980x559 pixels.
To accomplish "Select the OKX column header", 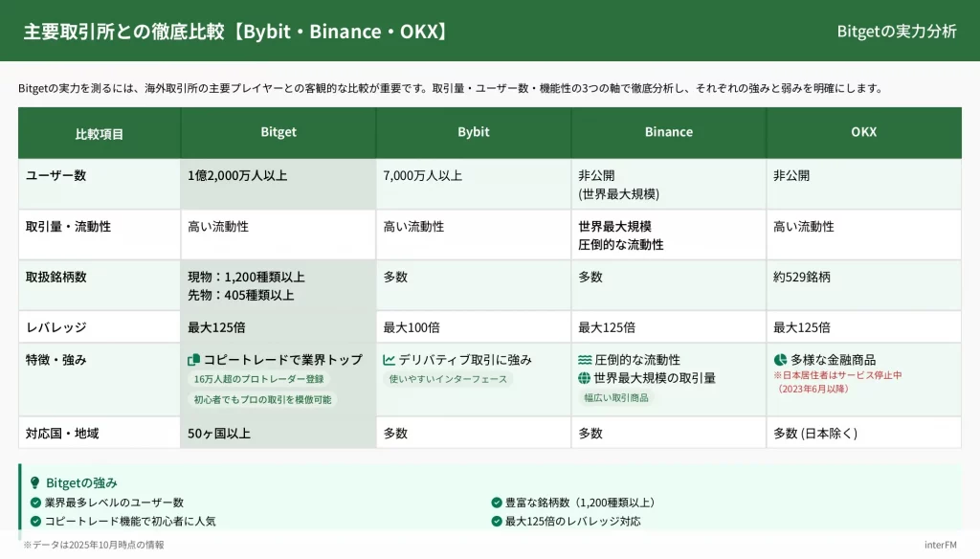I will pos(863,132).
